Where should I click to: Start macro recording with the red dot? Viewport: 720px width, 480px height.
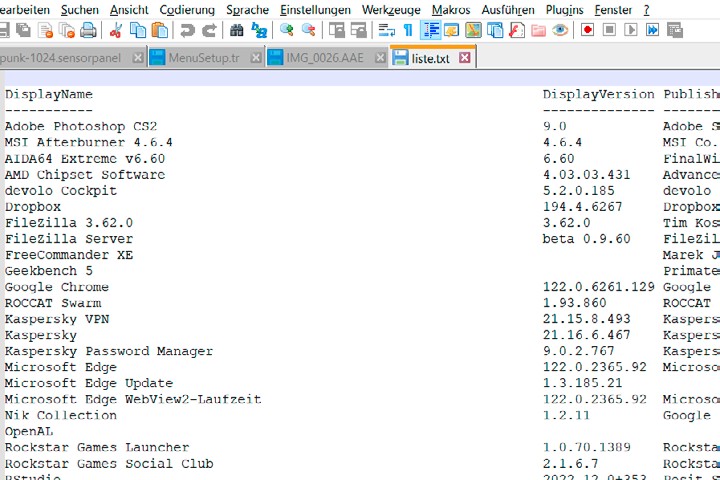pos(587,31)
